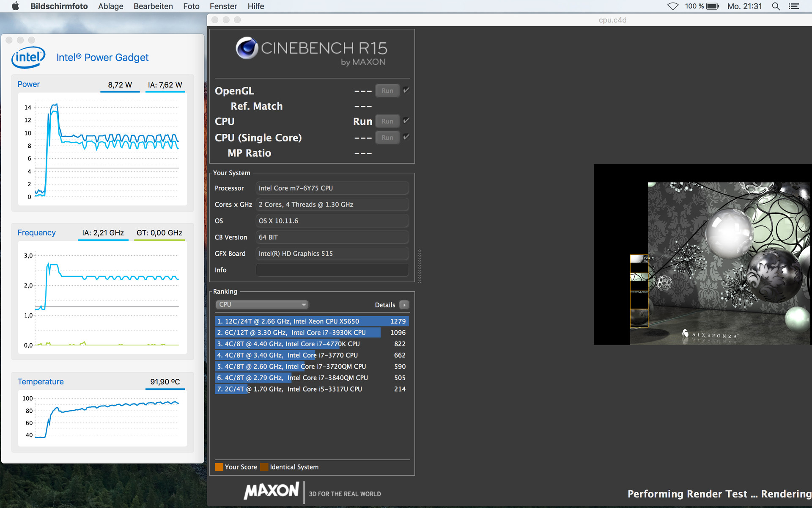Click the CB Version field 64 BIT
Image resolution: width=812 pixels, height=508 pixels.
pyautogui.click(x=332, y=237)
